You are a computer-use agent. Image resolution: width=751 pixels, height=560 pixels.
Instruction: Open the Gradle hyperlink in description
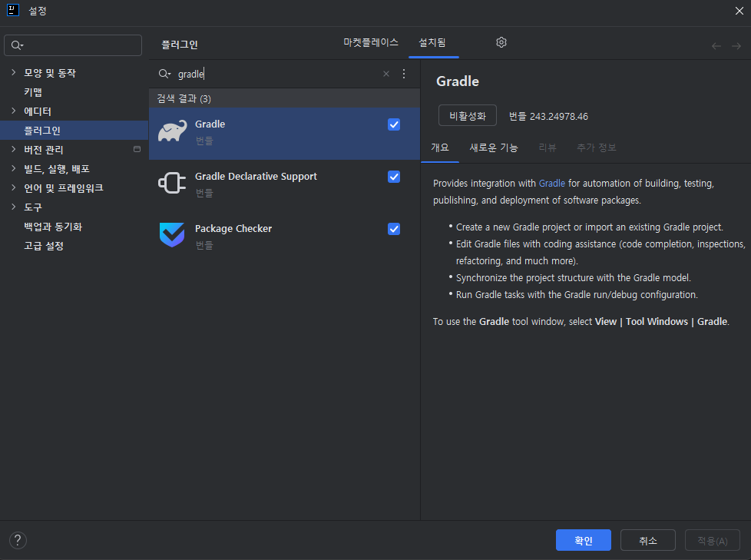(552, 184)
